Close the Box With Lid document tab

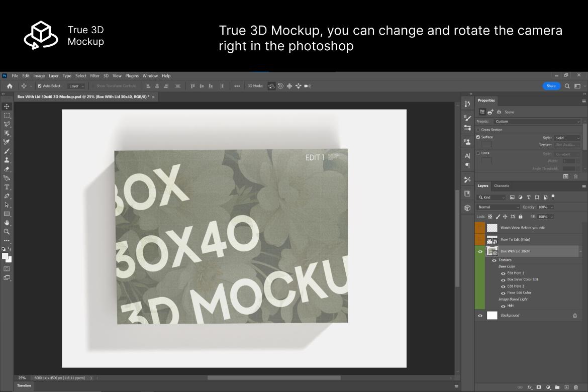(x=153, y=97)
